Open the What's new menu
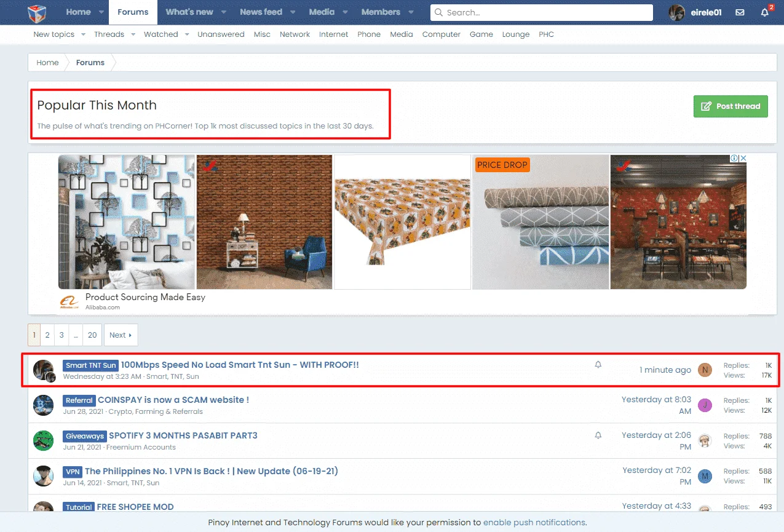Image resolution: width=784 pixels, height=532 pixels. point(189,12)
